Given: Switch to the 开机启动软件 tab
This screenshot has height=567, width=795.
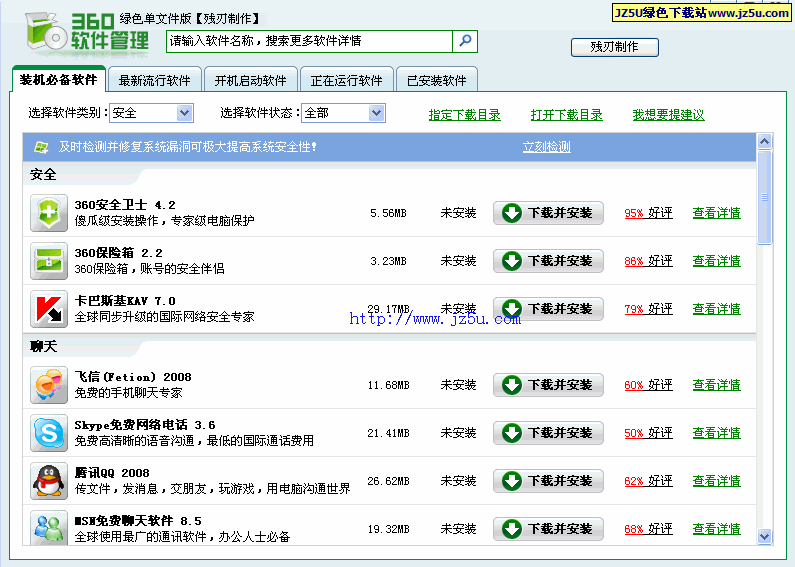Looking at the screenshot, I should pos(250,80).
